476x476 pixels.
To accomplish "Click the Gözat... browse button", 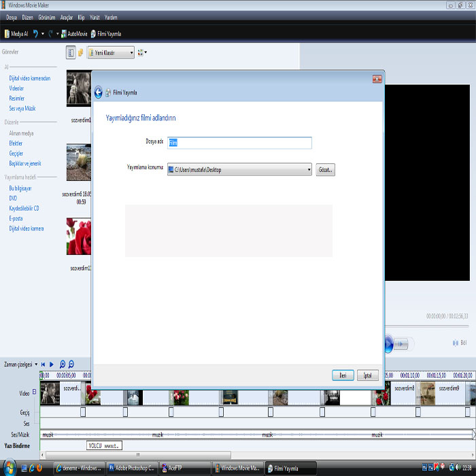I will point(325,170).
